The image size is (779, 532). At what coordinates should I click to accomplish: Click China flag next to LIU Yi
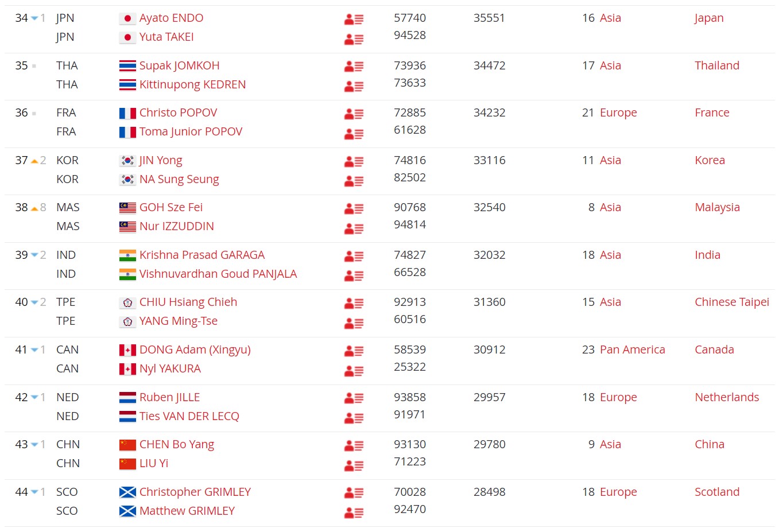click(x=127, y=463)
